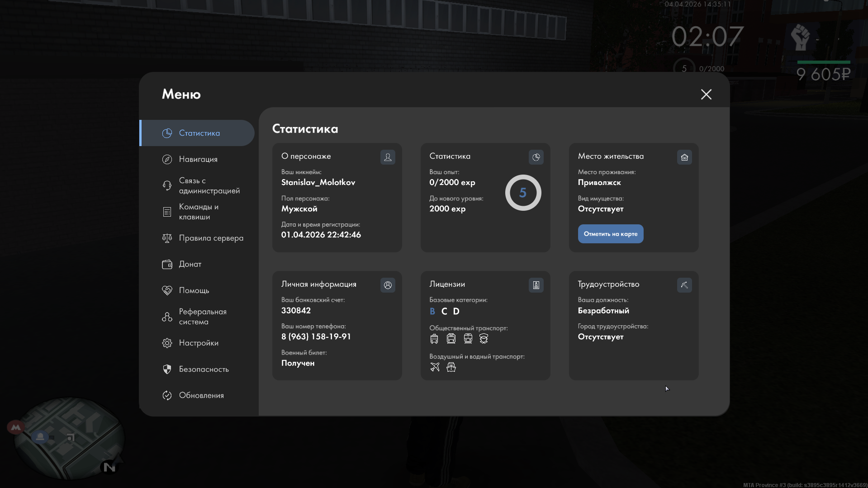Click the pickaxe icon in Трудоустройство card
This screenshot has height=488, width=868.
pos(684,285)
